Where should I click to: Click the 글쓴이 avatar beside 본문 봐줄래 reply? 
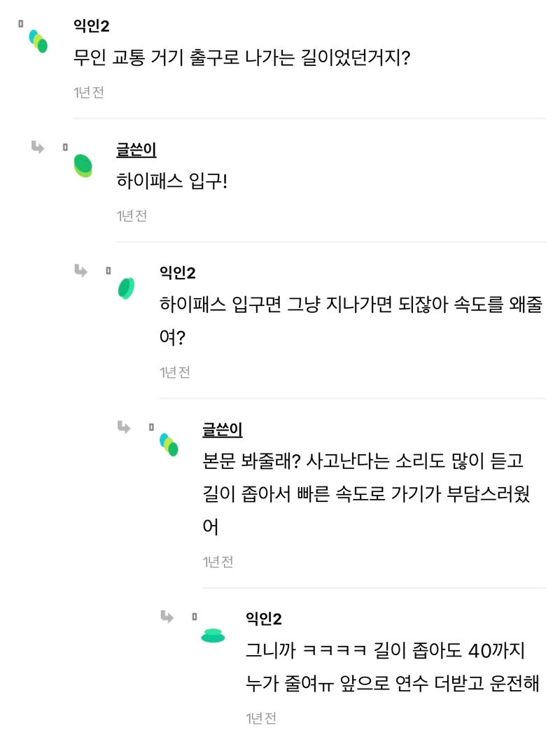[169, 444]
